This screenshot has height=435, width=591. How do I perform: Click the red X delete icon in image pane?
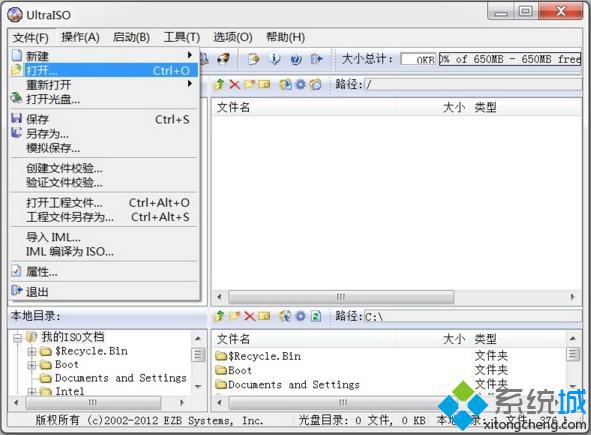point(234,84)
